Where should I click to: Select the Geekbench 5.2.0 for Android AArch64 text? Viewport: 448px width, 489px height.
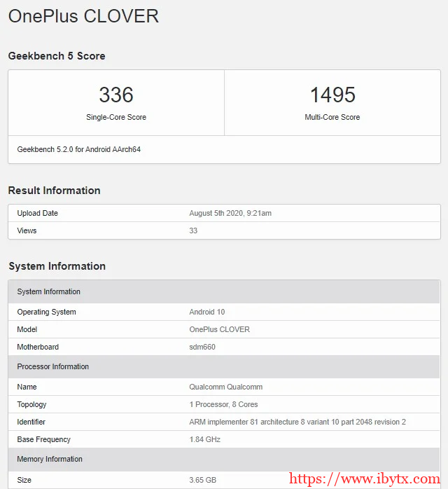pos(79,149)
